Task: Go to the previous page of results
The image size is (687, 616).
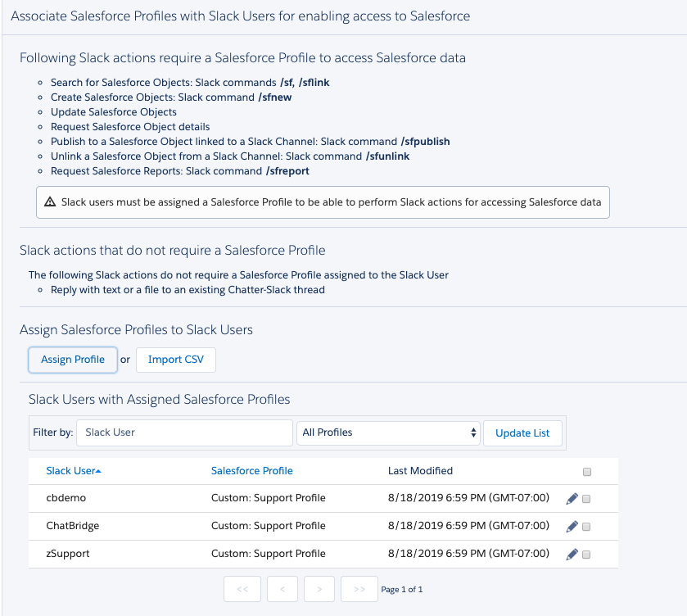Action: pyautogui.click(x=282, y=589)
